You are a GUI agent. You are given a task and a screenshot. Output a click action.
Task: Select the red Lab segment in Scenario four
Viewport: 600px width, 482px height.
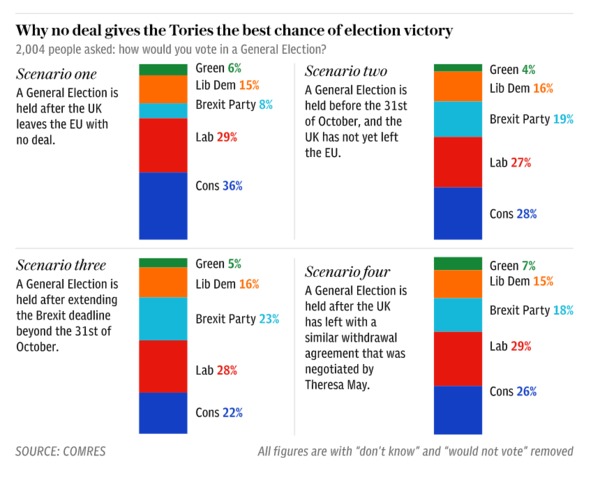tap(458, 358)
